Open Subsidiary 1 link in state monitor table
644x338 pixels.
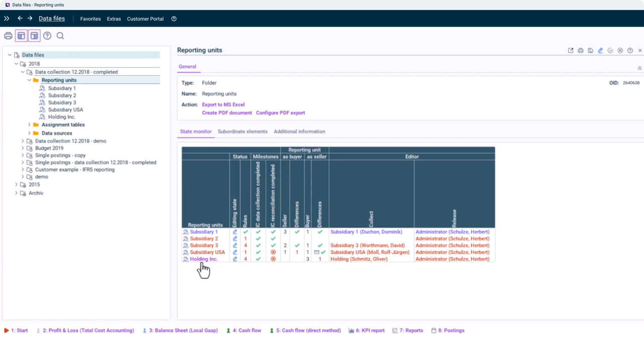(204, 232)
